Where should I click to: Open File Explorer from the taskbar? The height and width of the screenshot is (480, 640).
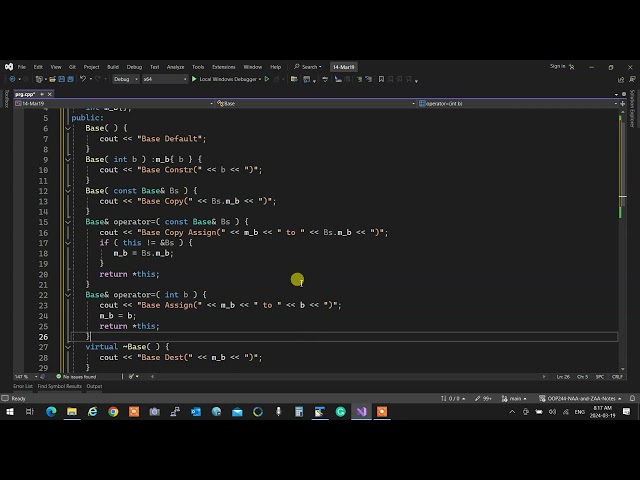click(x=72, y=412)
